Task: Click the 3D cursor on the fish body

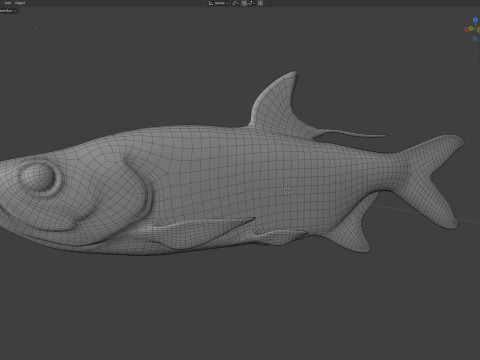Action: click(x=287, y=191)
